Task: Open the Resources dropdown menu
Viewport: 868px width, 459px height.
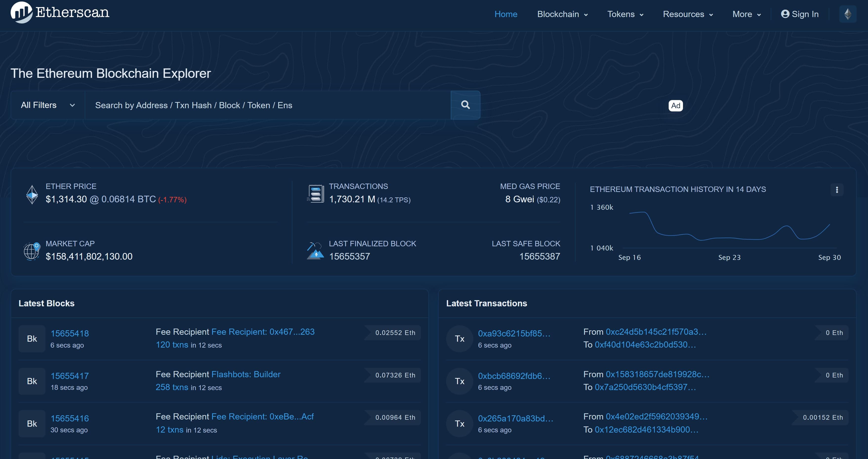Action: pos(687,14)
